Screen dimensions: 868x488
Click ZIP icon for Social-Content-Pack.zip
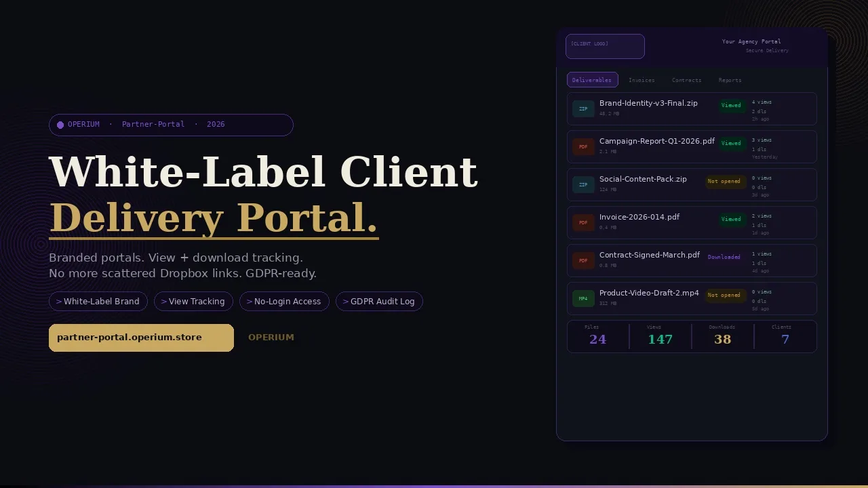point(583,184)
